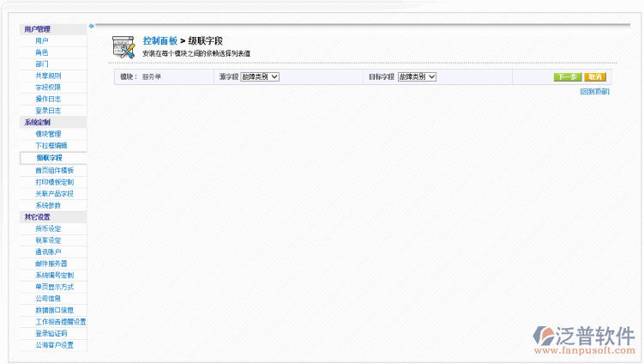The width and height of the screenshot is (644, 364).
Task: Open 打印模板定制 in the sidebar
Action: pos(54,182)
